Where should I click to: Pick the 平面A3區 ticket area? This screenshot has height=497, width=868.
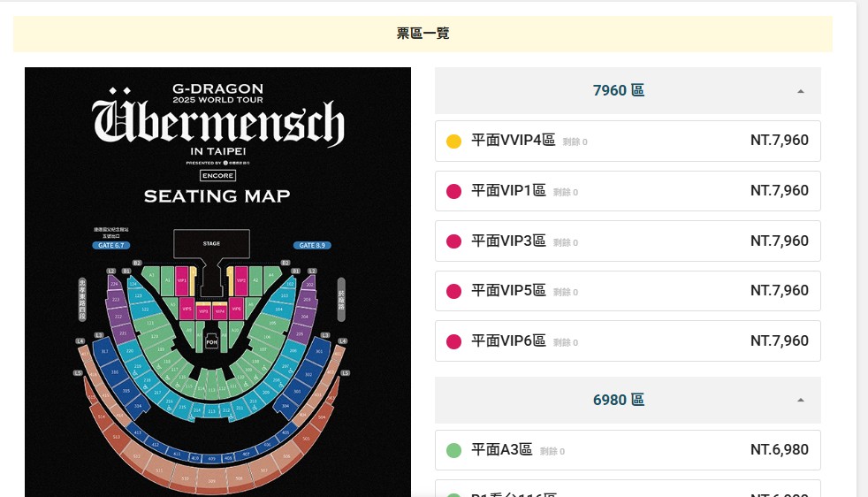[x=628, y=450]
